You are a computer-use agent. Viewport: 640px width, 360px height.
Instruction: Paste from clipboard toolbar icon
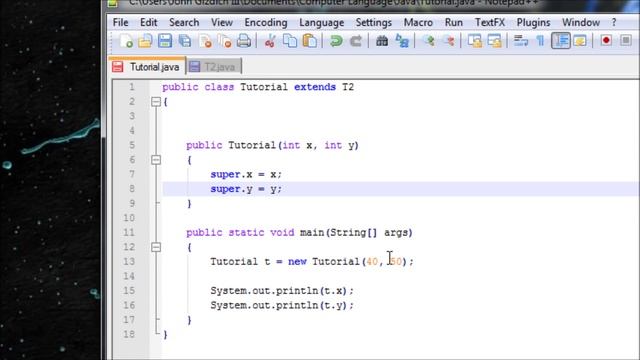tap(310, 41)
